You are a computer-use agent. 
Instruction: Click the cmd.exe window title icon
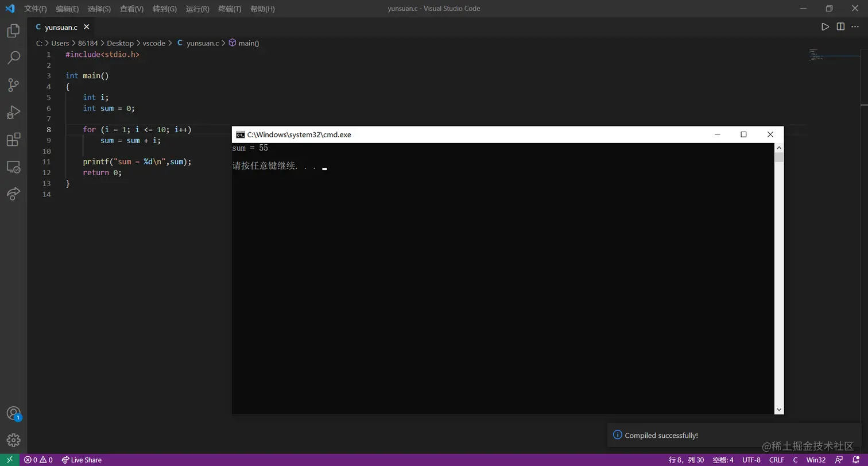(241, 134)
